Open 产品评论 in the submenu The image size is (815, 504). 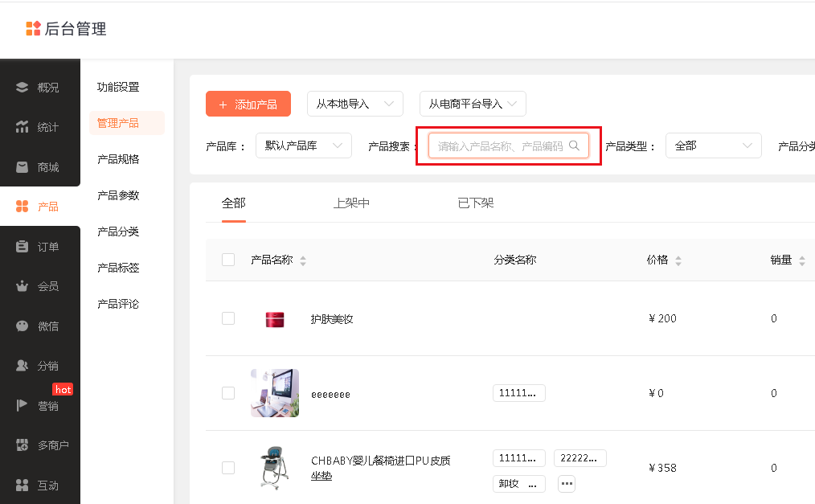point(118,303)
